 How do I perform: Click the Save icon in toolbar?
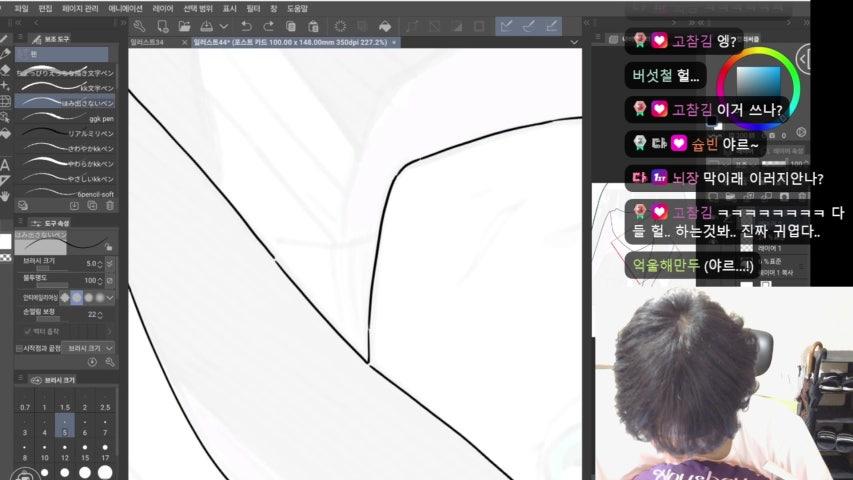click(x=207, y=26)
